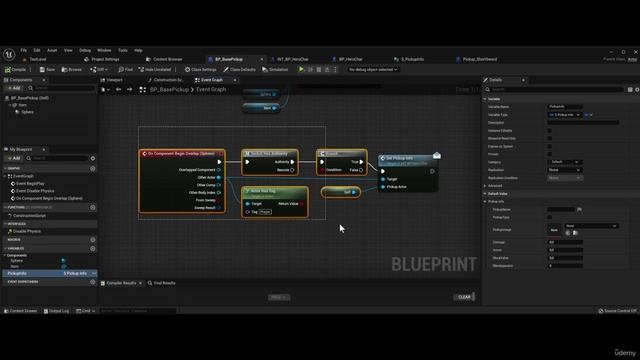Viewport: 640px width, 360px height.
Task: Open Class Defaults from toolbar
Action: click(x=239, y=69)
